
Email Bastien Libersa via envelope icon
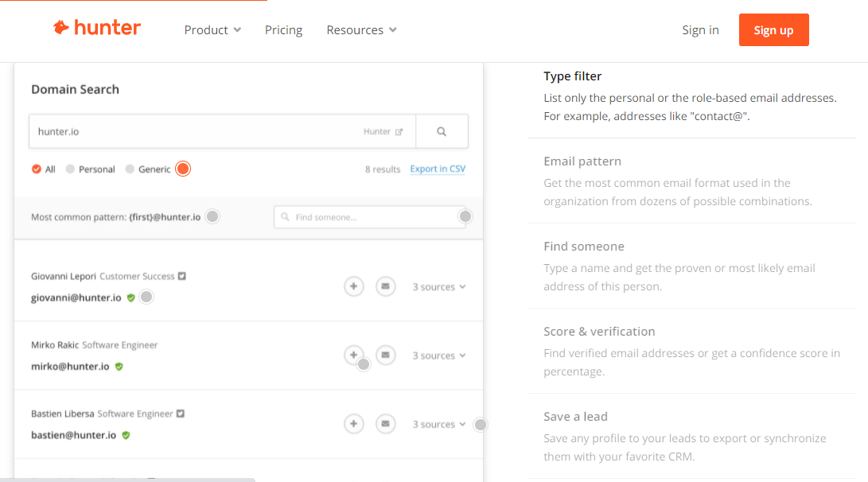point(386,423)
